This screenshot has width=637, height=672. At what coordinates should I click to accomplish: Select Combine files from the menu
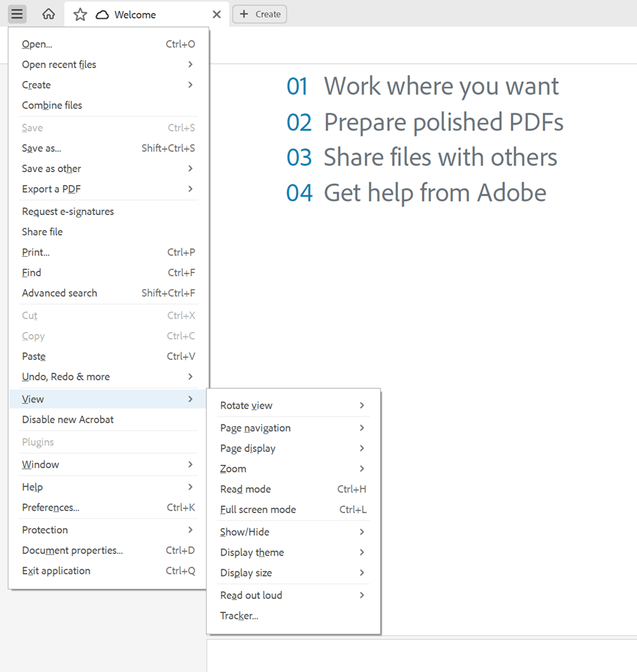pyautogui.click(x=52, y=105)
